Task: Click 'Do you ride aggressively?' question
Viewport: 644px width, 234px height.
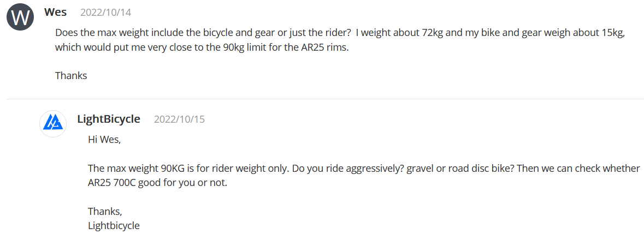Action: (x=347, y=169)
